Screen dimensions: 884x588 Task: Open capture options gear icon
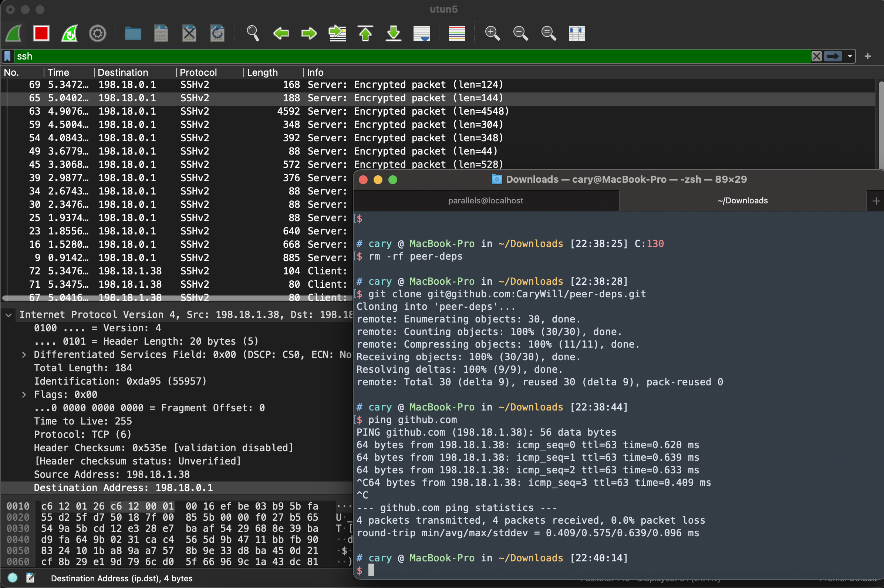click(x=98, y=33)
